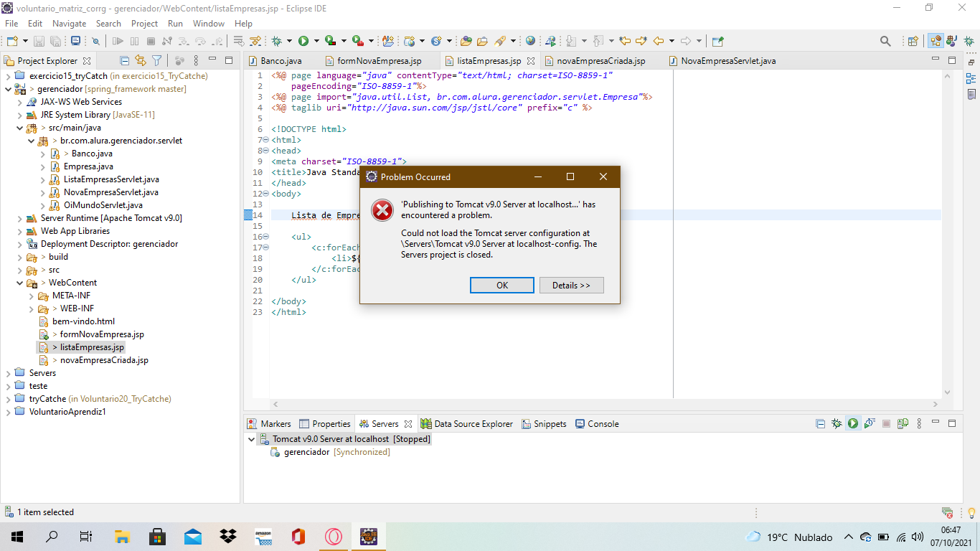The height and width of the screenshot is (551, 980).
Task: Click the Open Perspective icon
Action: (913, 42)
